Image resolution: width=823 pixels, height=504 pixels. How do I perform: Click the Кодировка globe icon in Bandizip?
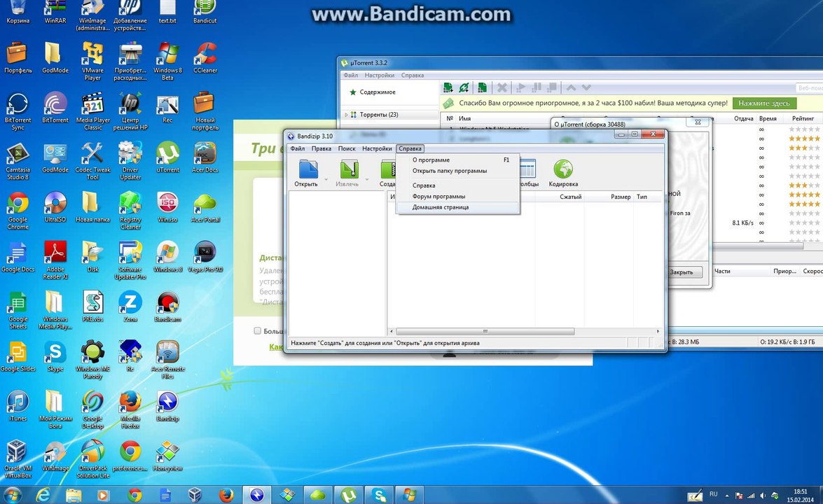click(563, 169)
